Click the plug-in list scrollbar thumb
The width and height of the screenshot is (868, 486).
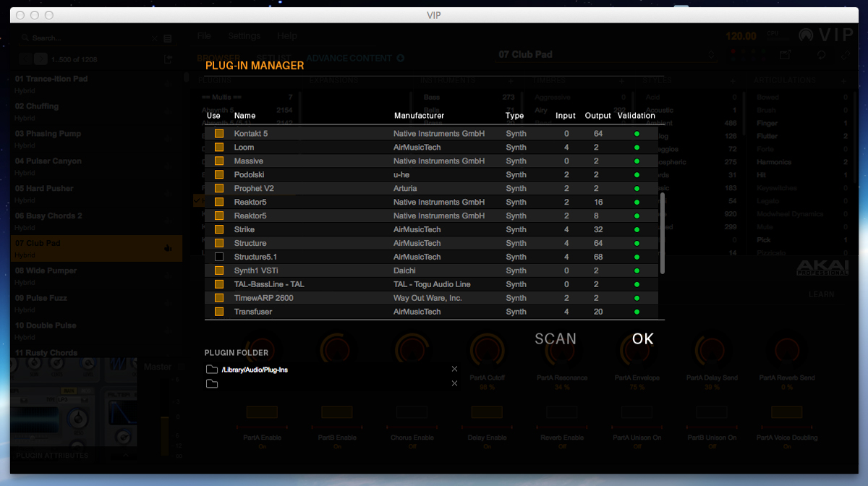[663, 234]
